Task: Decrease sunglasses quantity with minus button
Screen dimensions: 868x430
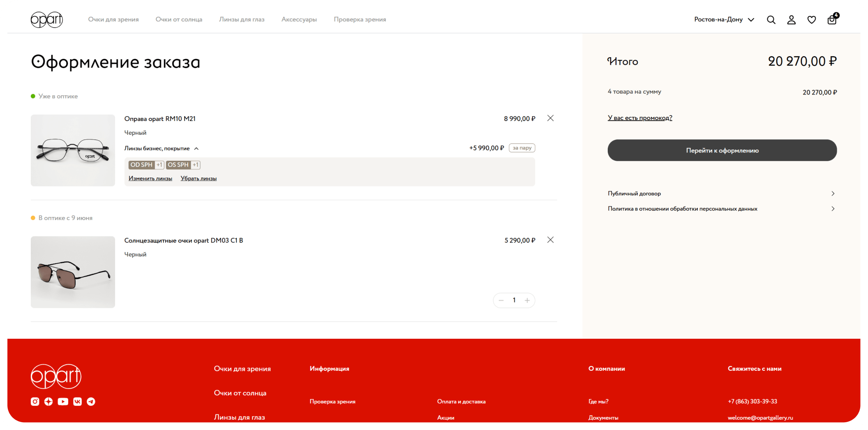Action: click(501, 301)
